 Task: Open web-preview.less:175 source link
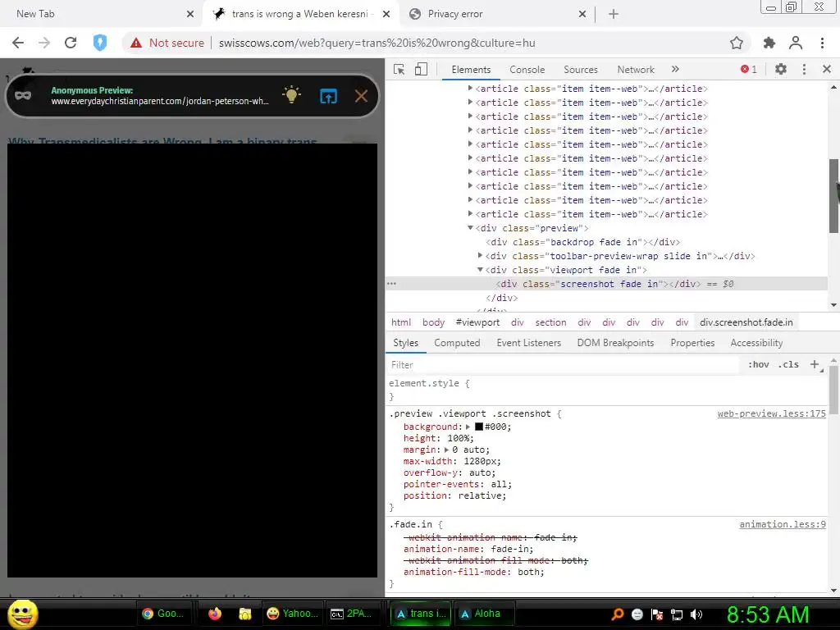(x=771, y=413)
